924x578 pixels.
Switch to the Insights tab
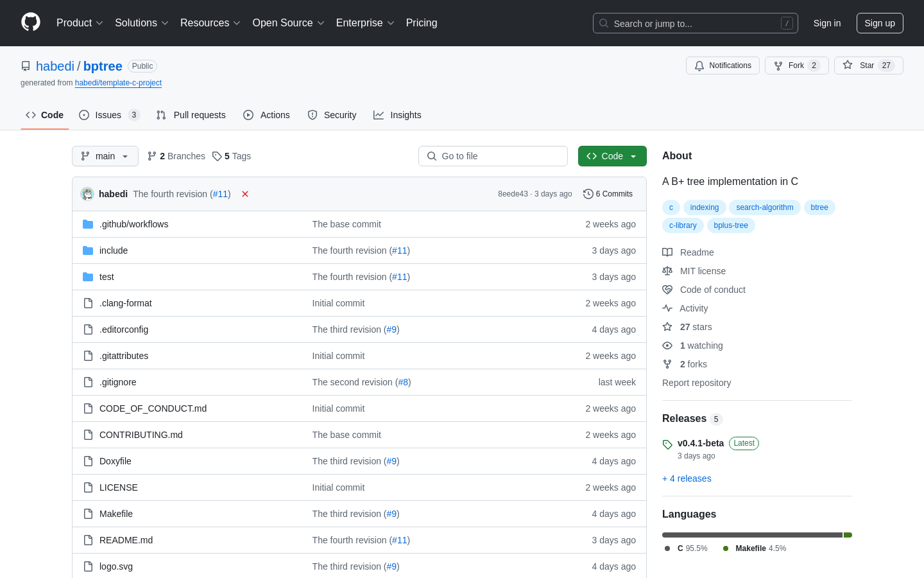tap(397, 115)
